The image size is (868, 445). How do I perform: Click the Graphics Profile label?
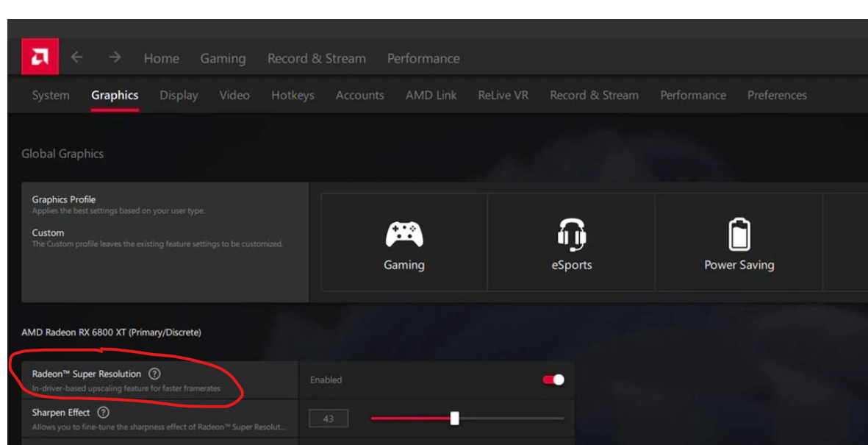tap(64, 199)
